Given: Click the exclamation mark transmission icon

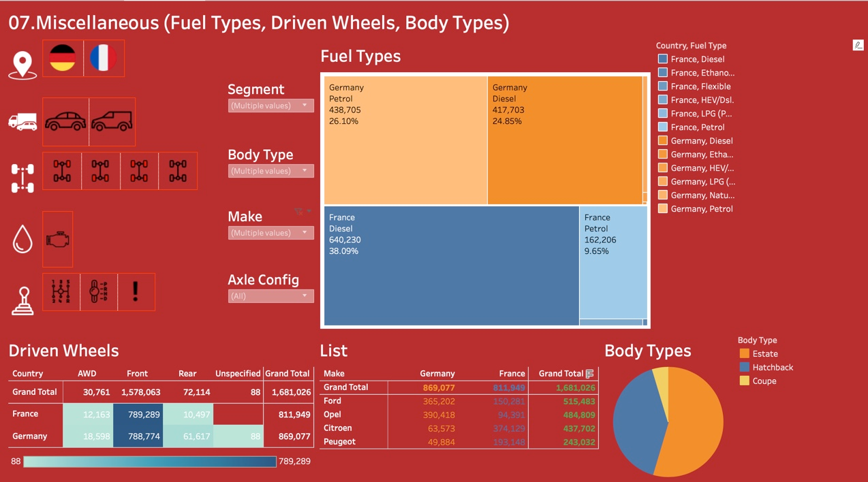Looking at the screenshot, I should coord(136,292).
